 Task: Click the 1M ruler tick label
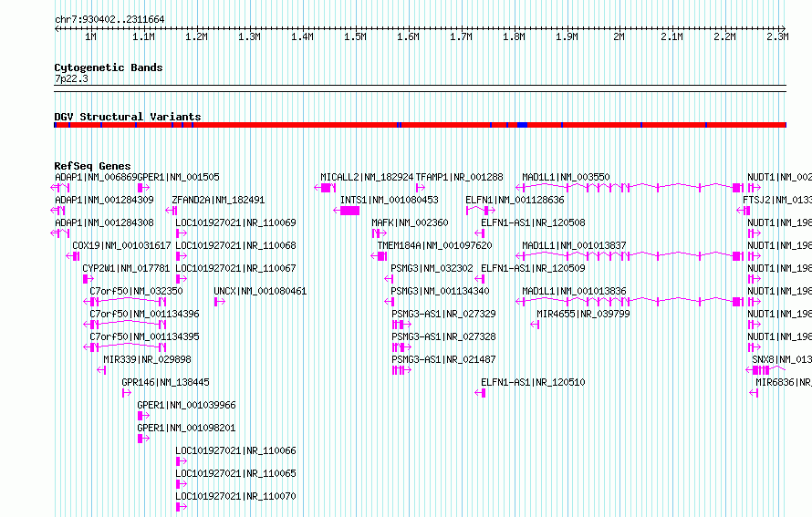coord(90,36)
